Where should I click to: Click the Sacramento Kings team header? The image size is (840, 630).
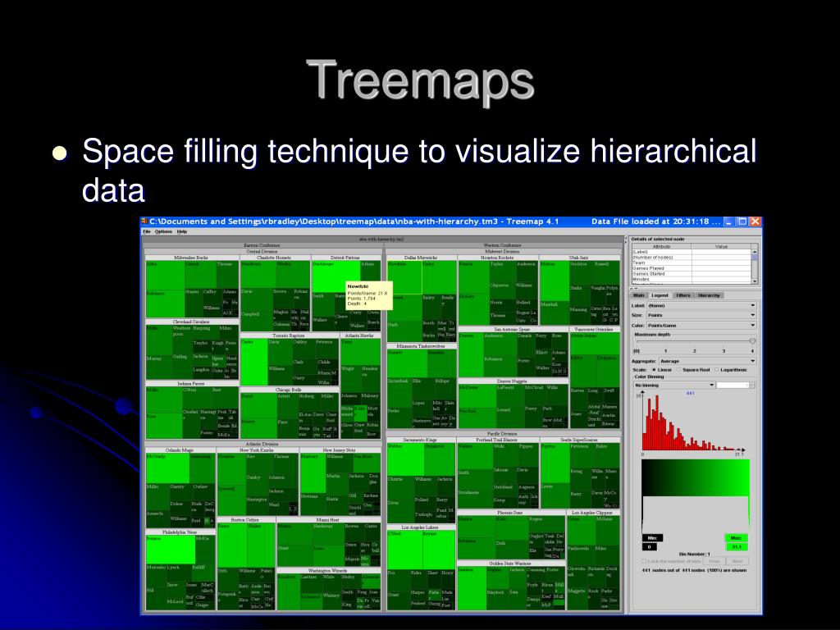(x=421, y=440)
